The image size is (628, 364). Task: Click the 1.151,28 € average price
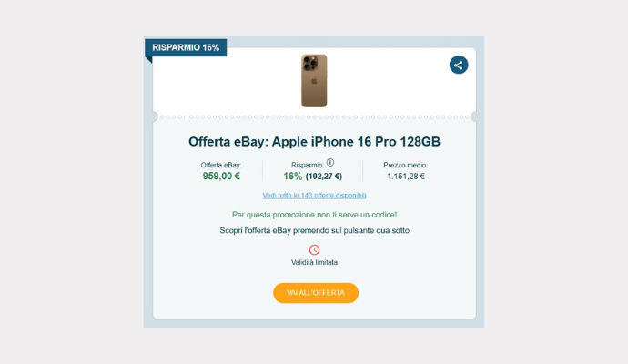point(406,177)
